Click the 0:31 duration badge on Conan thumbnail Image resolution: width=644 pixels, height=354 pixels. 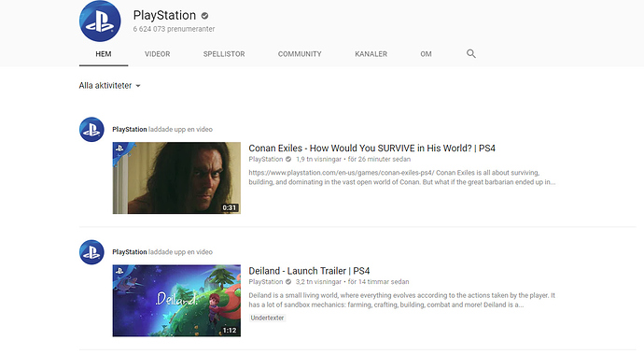click(230, 207)
